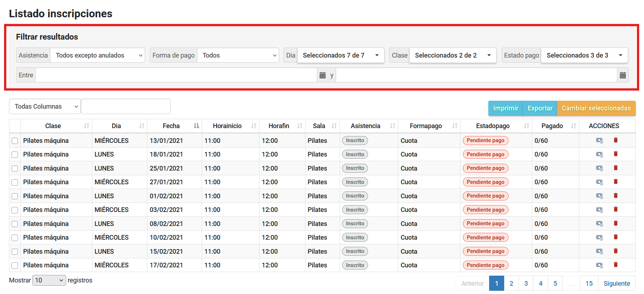Open the calendar picker for the end date

[623, 75]
